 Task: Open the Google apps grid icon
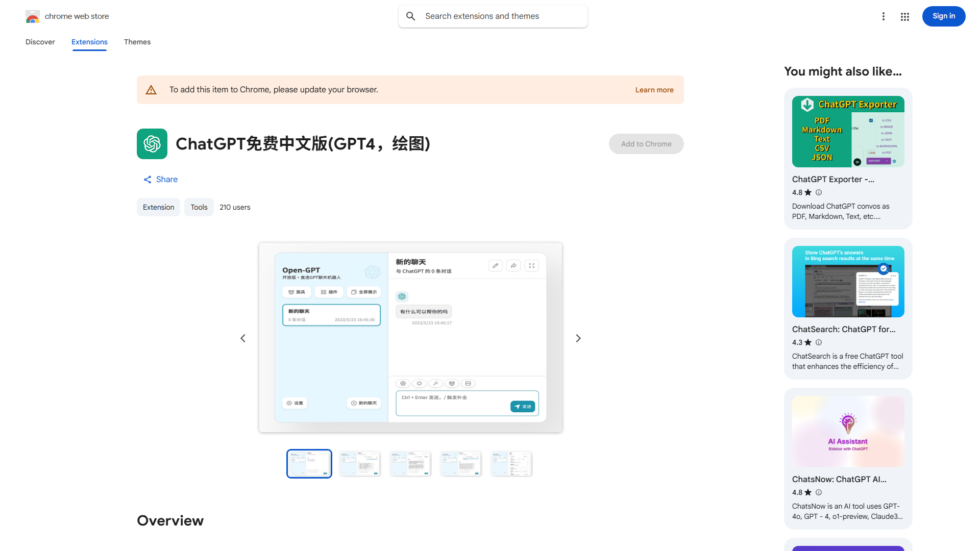coord(904,16)
